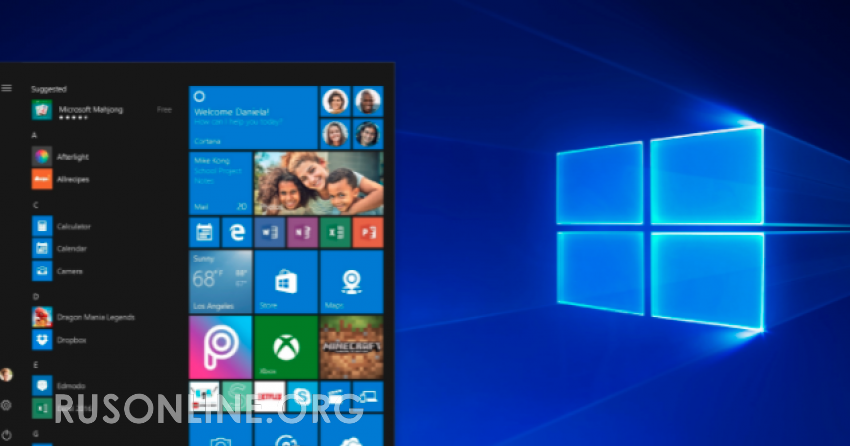Open the Store tile
Viewport: 850px width, 446px height.
286,282
